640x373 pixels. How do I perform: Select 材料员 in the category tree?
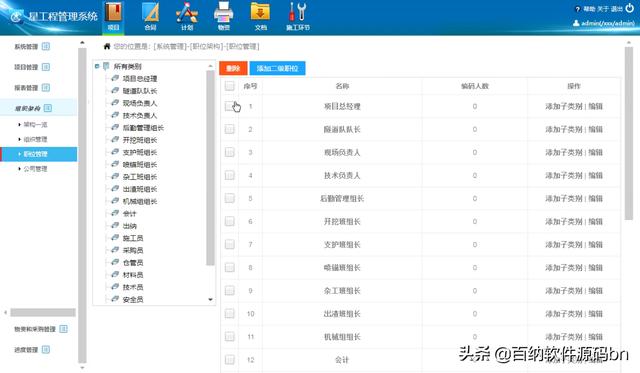point(133,275)
